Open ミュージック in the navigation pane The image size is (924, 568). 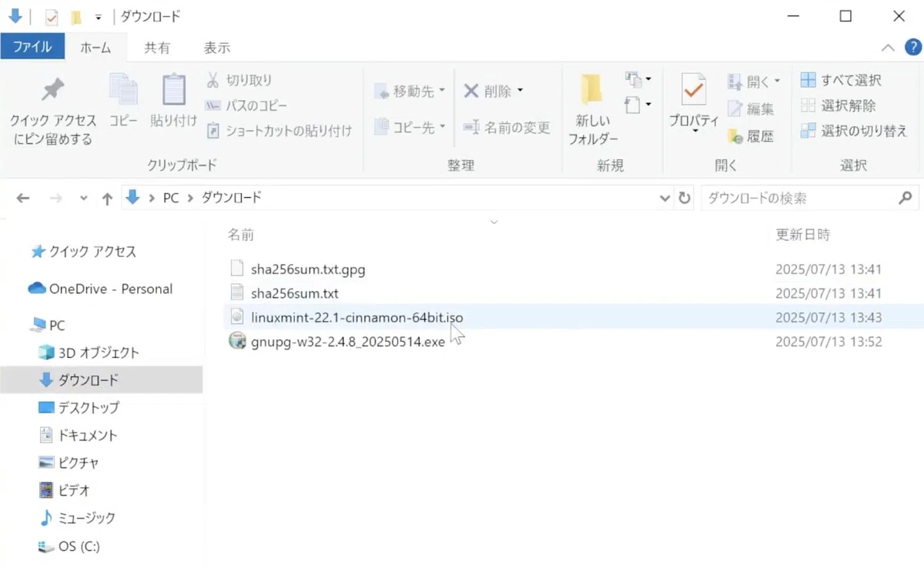[x=78, y=518]
